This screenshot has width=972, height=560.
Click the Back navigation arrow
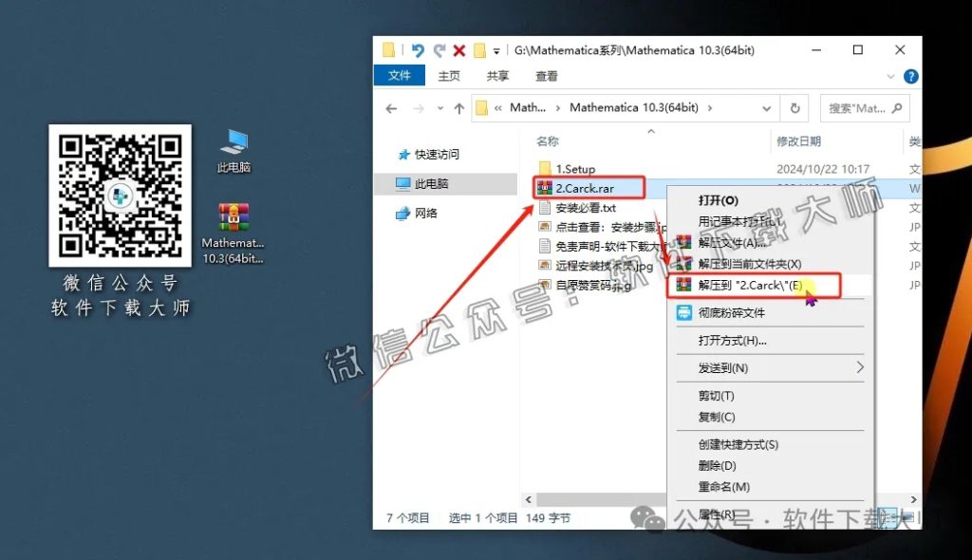click(x=392, y=107)
